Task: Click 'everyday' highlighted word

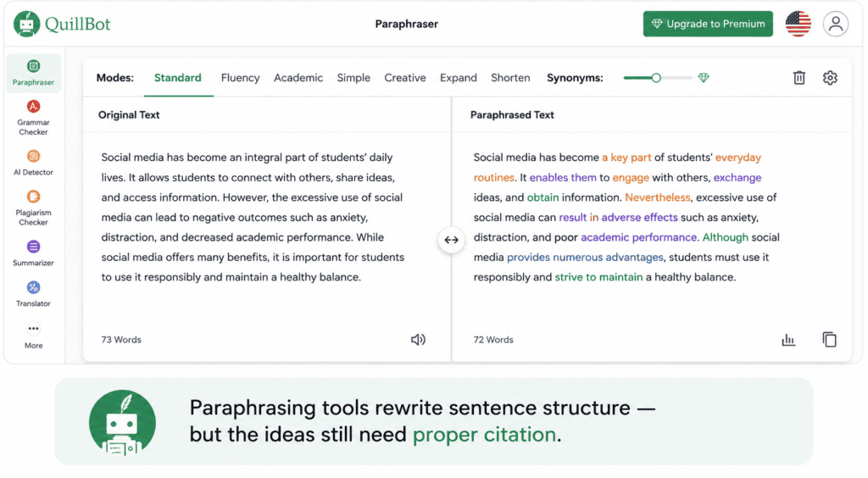Action: 738,157
